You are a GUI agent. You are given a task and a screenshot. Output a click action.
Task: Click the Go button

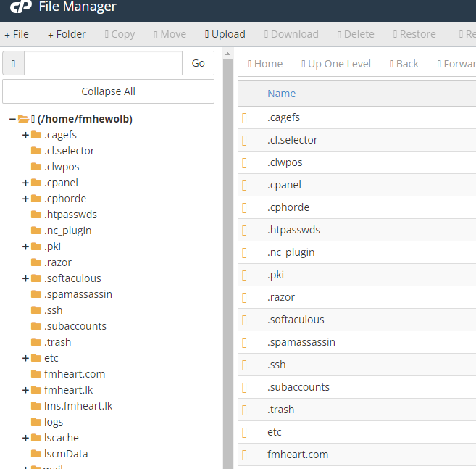coord(199,63)
